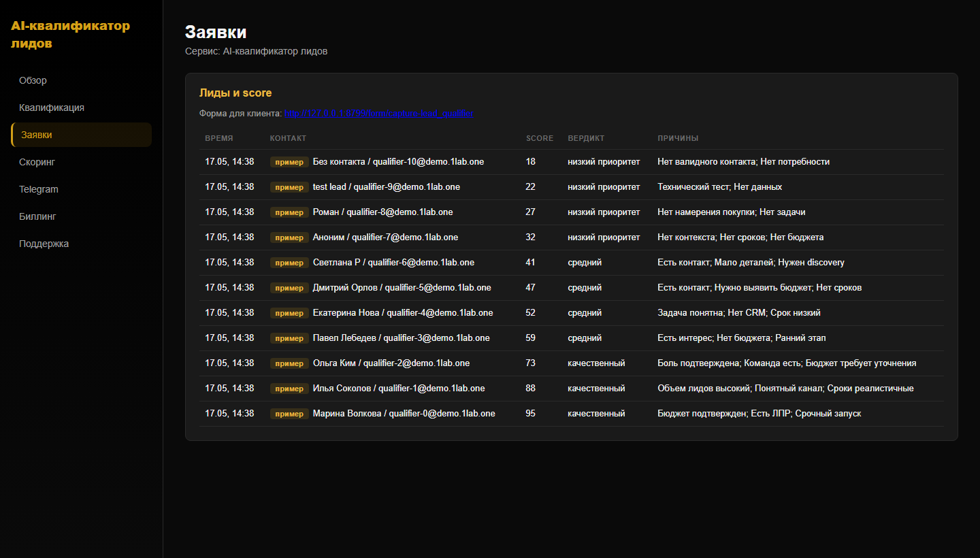Open the Обзор section in sidebar
Screen dimensions: 980x558
(x=81, y=80)
